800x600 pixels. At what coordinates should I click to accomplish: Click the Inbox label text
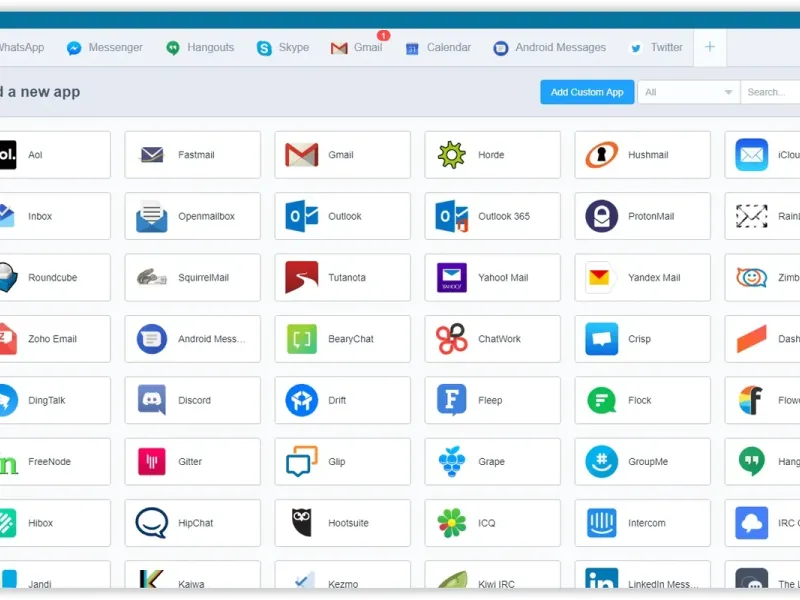tap(40, 216)
